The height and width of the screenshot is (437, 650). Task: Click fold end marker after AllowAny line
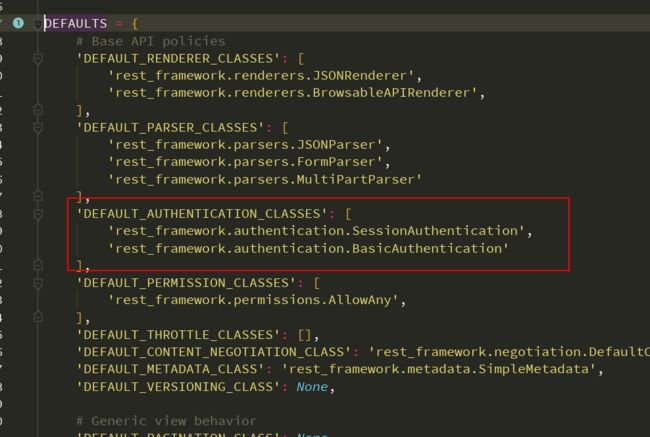click(x=38, y=318)
